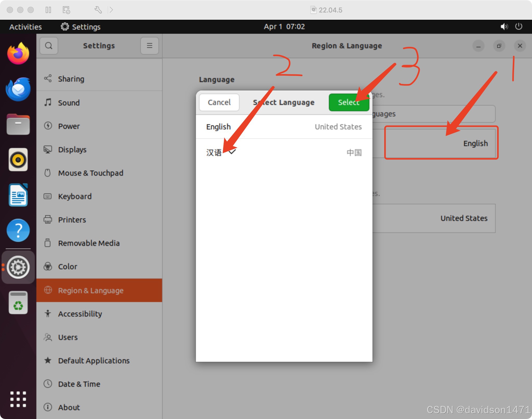Click the volume icon in top bar
This screenshot has width=532, height=419.
(x=504, y=27)
